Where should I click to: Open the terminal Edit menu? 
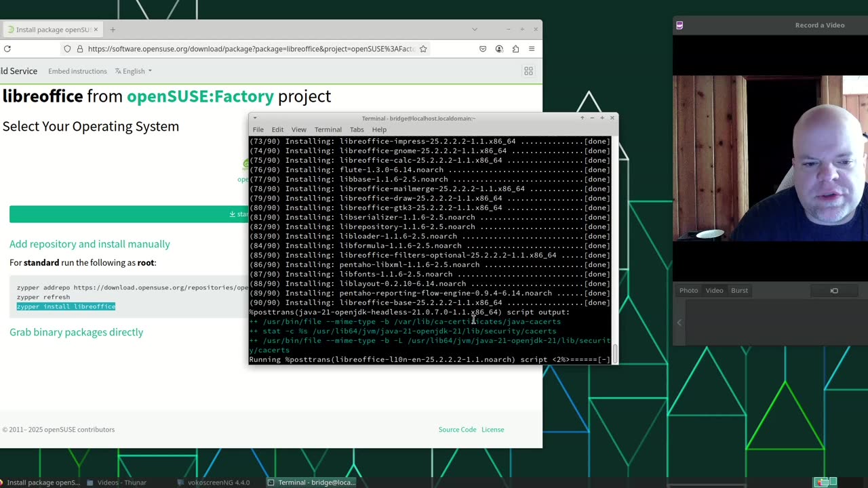(277, 129)
